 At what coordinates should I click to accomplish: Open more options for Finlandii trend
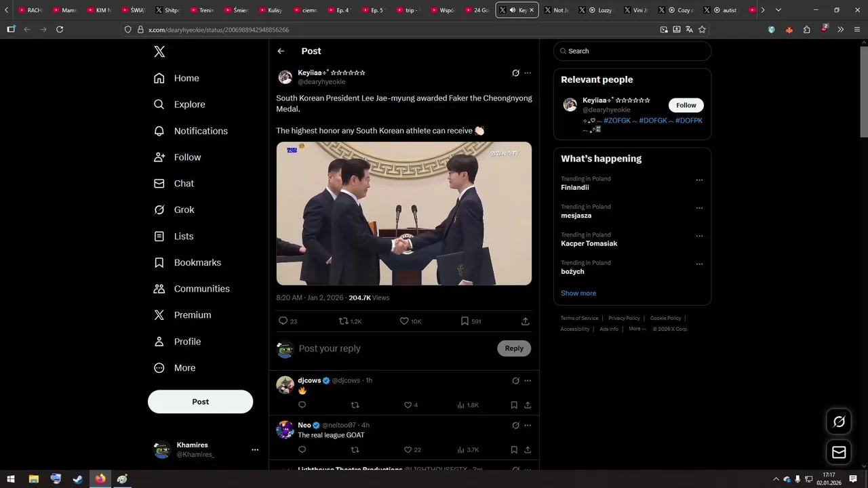point(699,180)
